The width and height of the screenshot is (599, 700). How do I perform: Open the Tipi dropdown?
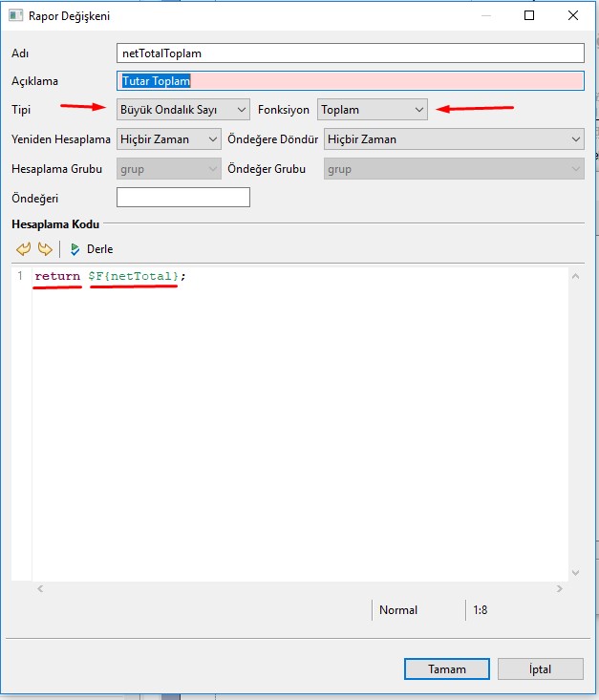tap(182, 110)
